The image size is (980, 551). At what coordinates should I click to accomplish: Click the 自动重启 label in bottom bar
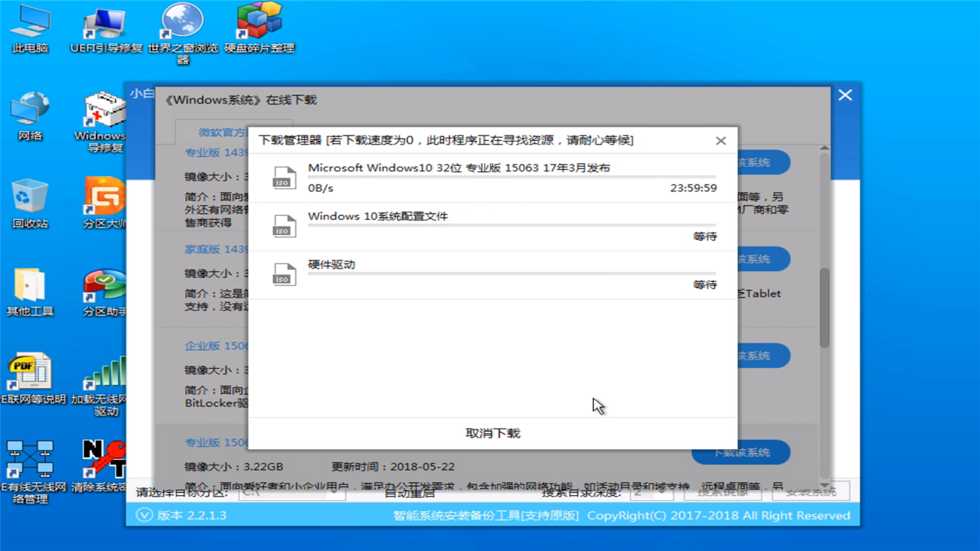(x=409, y=492)
